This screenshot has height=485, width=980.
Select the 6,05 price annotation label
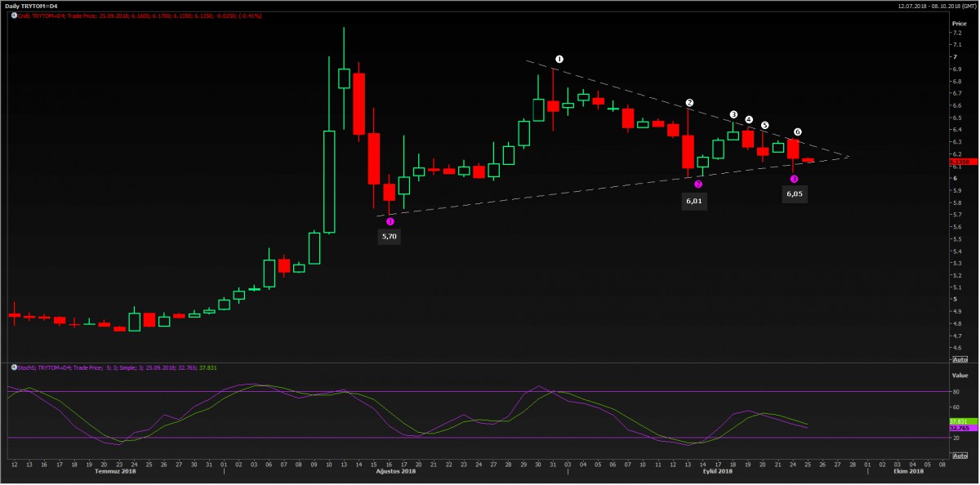coord(794,194)
